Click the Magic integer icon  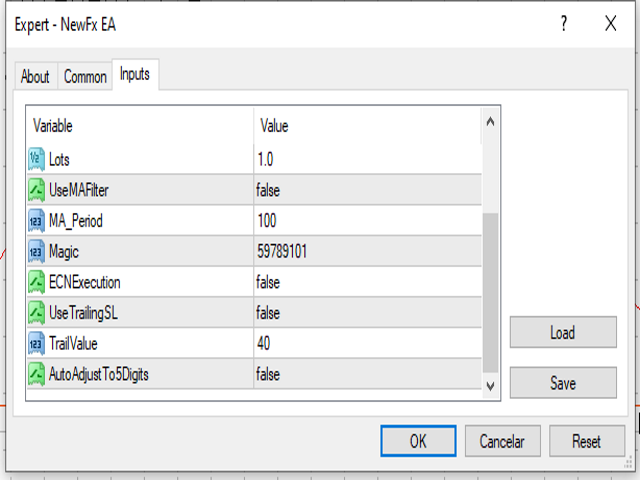(x=36, y=251)
